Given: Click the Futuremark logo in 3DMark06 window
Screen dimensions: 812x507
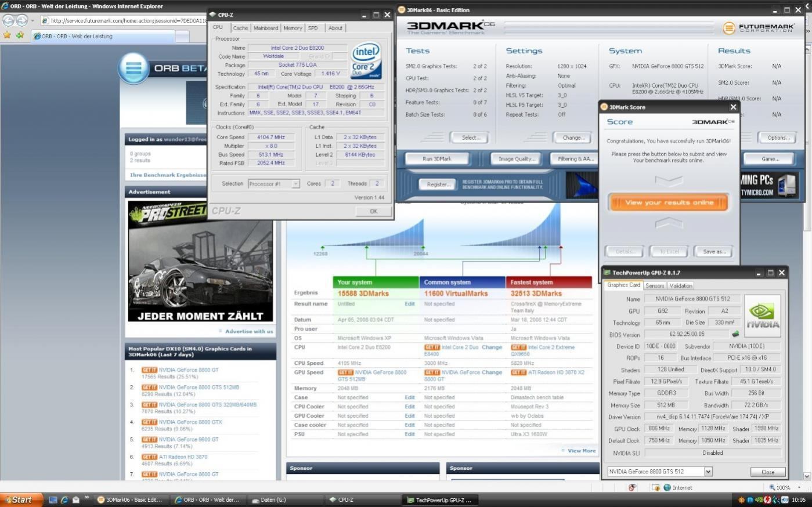Looking at the screenshot, I should 757,28.
